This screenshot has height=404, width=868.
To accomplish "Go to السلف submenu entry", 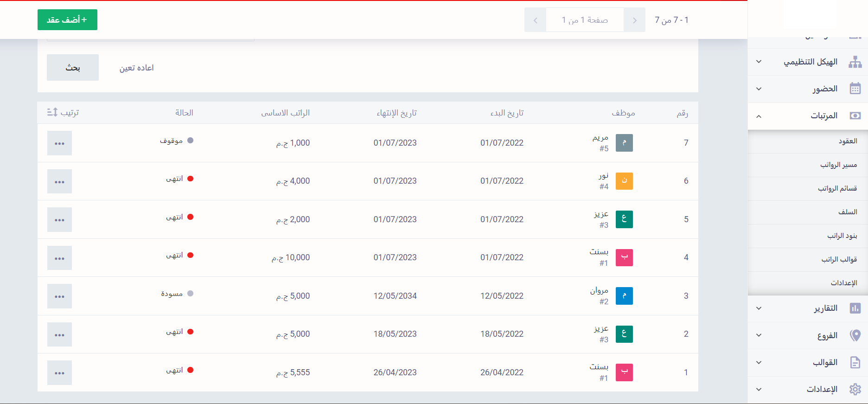I will click(x=847, y=212).
